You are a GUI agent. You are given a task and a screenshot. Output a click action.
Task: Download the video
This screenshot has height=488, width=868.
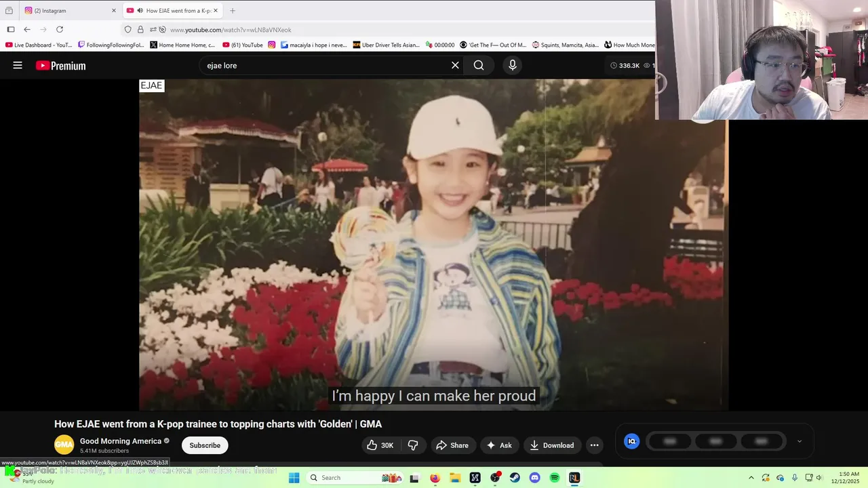[552, 445]
